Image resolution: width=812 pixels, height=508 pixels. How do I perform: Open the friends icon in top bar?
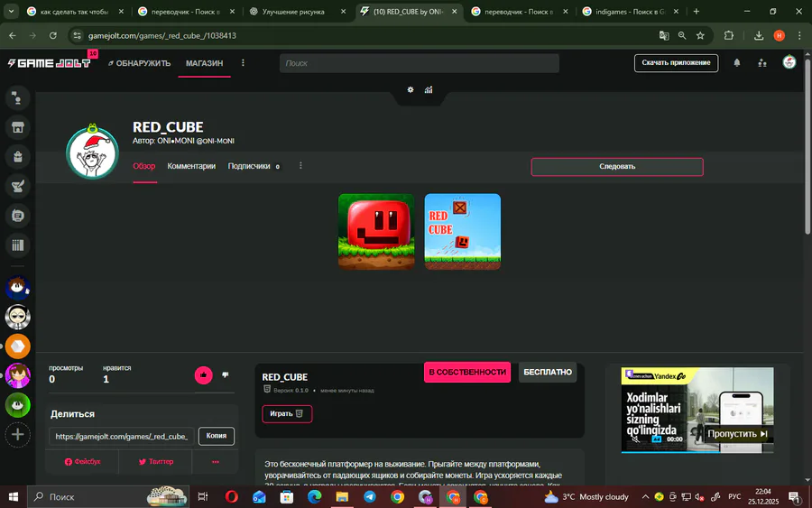(x=762, y=63)
